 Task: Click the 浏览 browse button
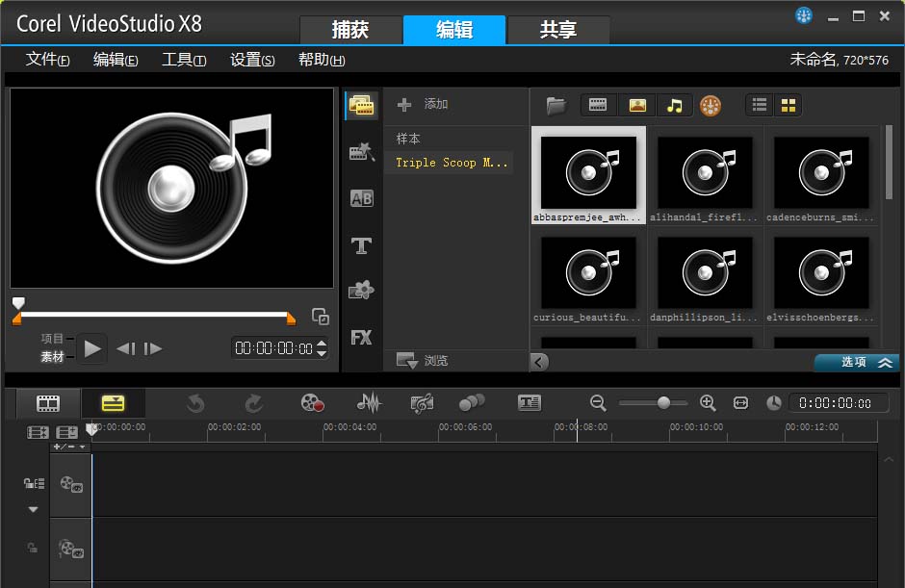point(424,361)
